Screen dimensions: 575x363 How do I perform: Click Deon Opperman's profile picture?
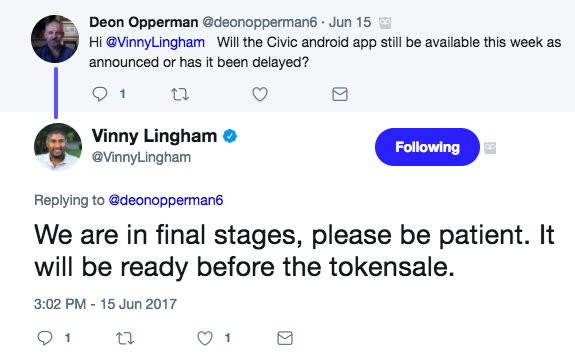(x=55, y=39)
